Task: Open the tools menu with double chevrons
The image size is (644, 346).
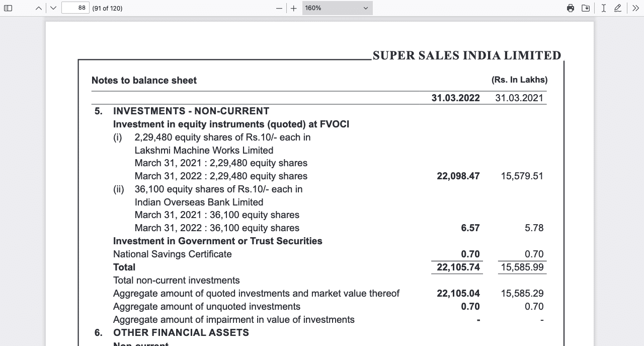Action: pos(635,8)
